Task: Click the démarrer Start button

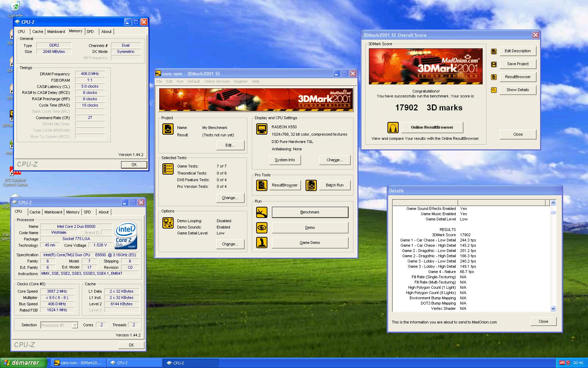Action: tap(23, 363)
